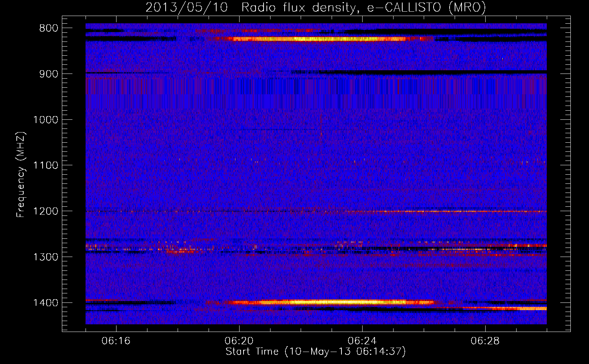Click the 900 frequency axis label
Screen dimensions: 589x364
point(49,74)
